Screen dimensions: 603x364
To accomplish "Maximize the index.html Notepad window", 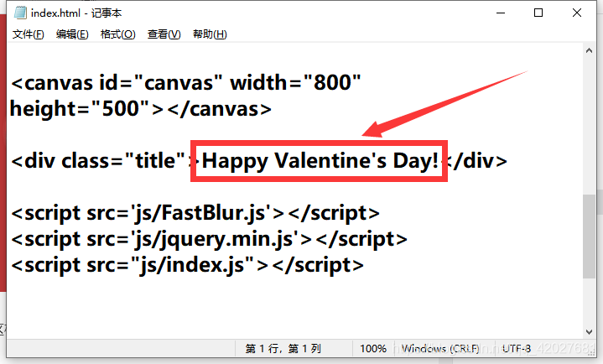I will [x=538, y=13].
